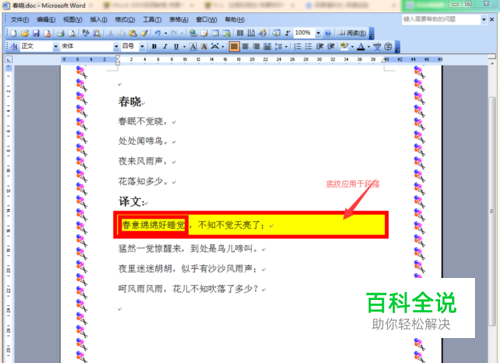Insert a table from the toolbar

(215, 33)
